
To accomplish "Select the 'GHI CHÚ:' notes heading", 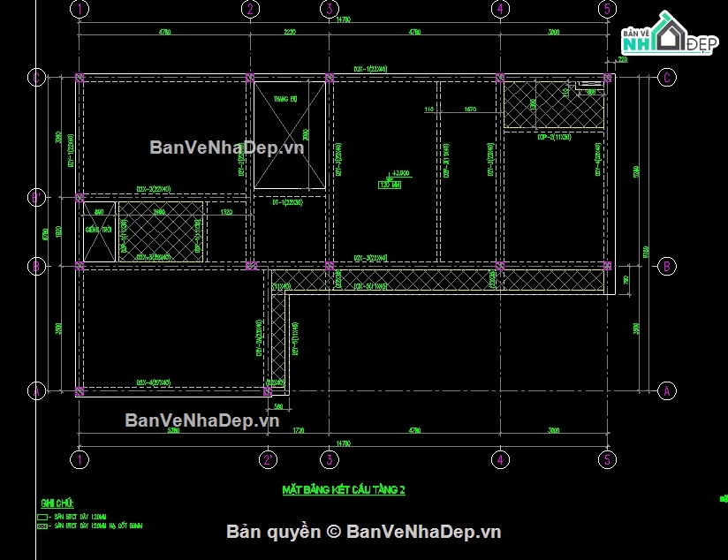I will pyautogui.click(x=57, y=503).
